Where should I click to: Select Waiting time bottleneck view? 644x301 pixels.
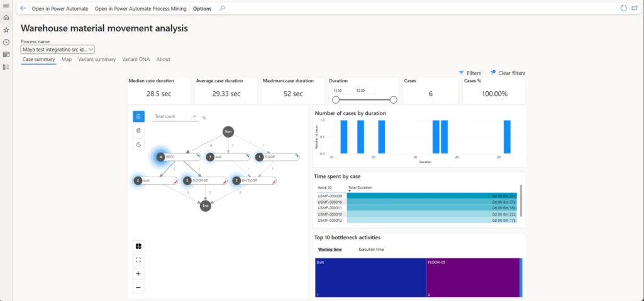(x=330, y=249)
